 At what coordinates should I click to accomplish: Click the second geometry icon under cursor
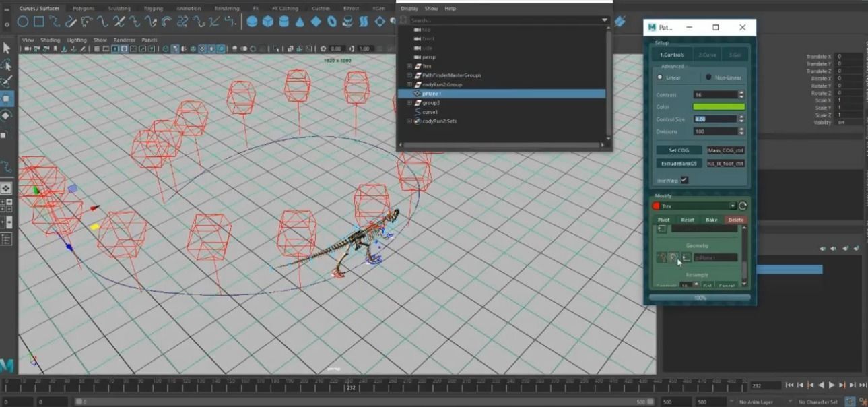click(x=673, y=257)
